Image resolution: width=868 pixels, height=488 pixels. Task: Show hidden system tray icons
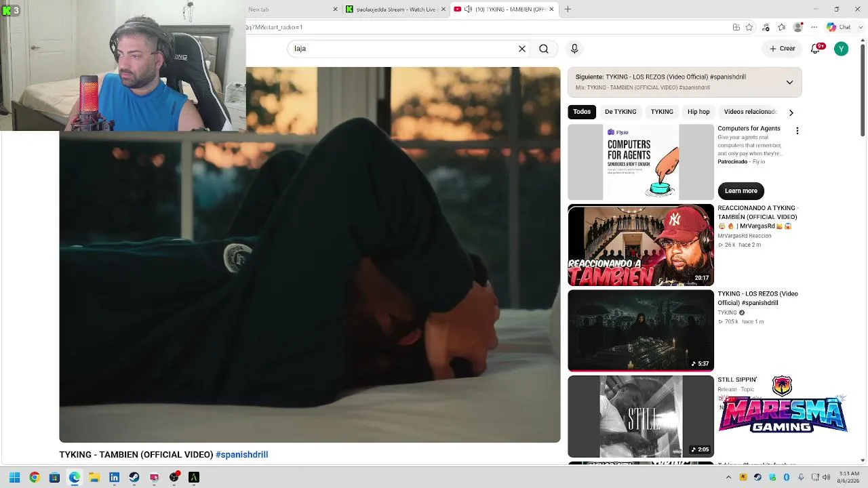click(x=729, y=477)
